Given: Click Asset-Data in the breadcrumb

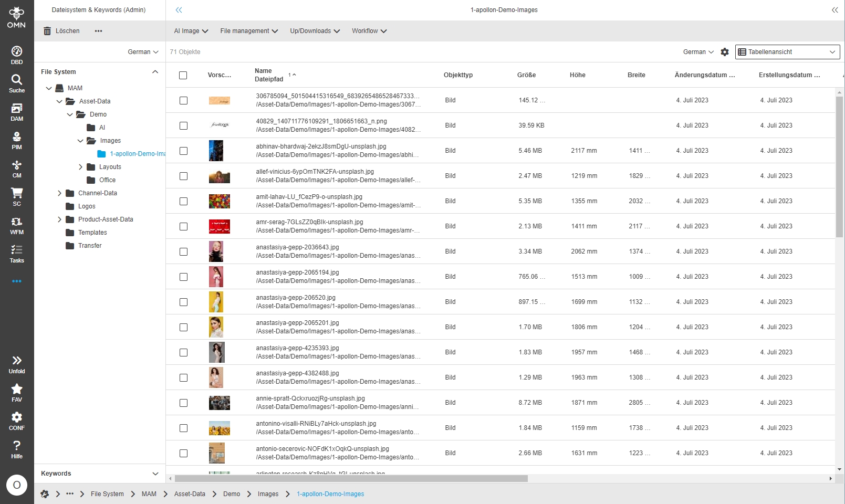Looking at the screenshot, I should point(190,494).
